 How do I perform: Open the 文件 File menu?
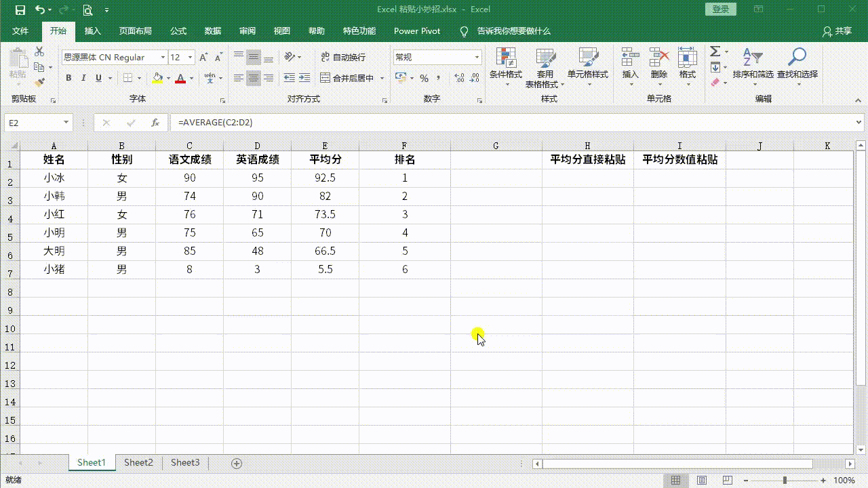click(20, 31)
